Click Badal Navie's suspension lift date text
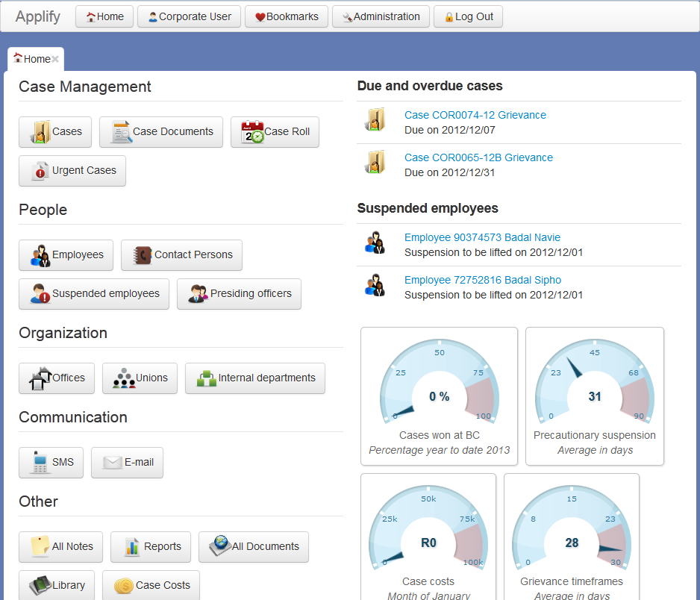 (494, 253)
